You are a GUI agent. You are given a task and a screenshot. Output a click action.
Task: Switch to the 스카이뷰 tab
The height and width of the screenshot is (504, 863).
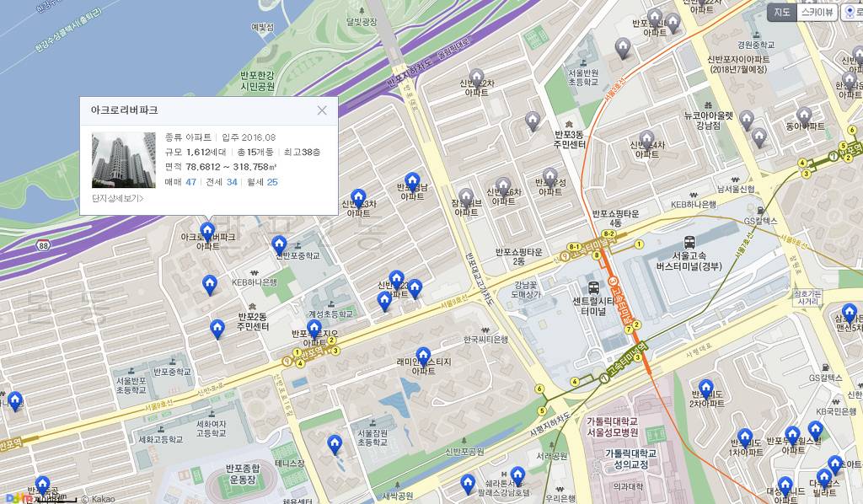(x=817, y=10)
